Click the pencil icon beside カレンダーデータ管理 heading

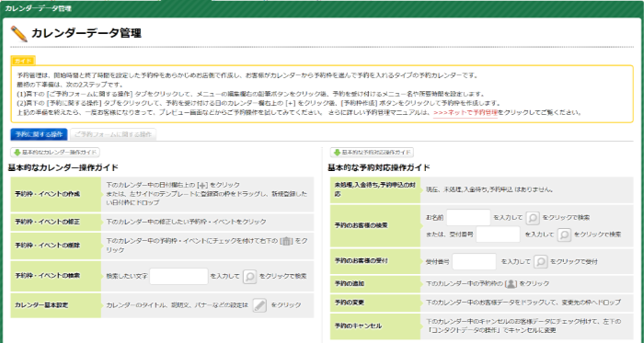tap(19, 34)
